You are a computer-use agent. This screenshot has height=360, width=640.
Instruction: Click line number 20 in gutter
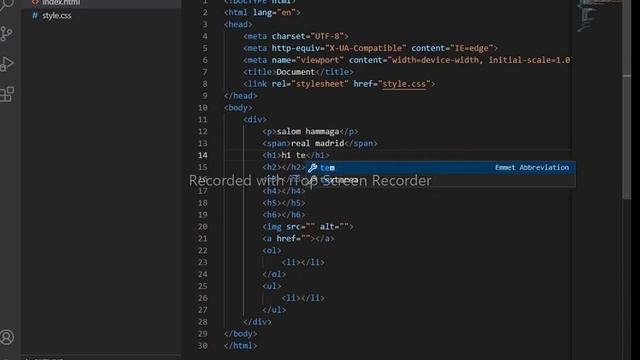pyautogui.click(x=203, y=227)
